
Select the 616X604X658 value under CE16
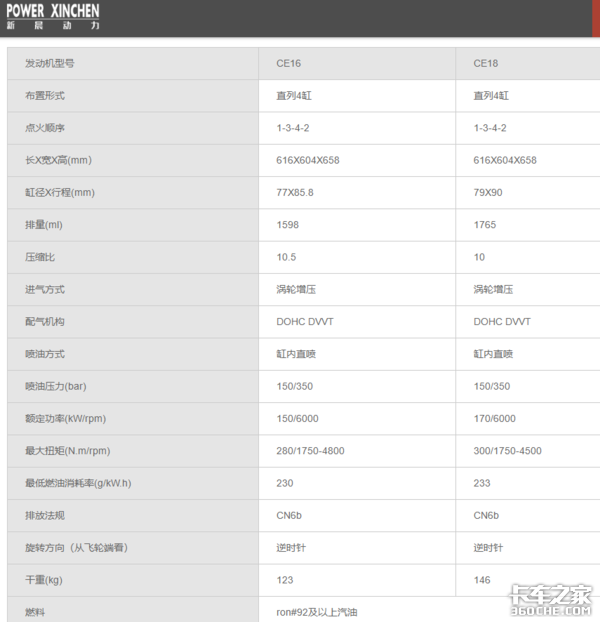click(x=308, y=160)
